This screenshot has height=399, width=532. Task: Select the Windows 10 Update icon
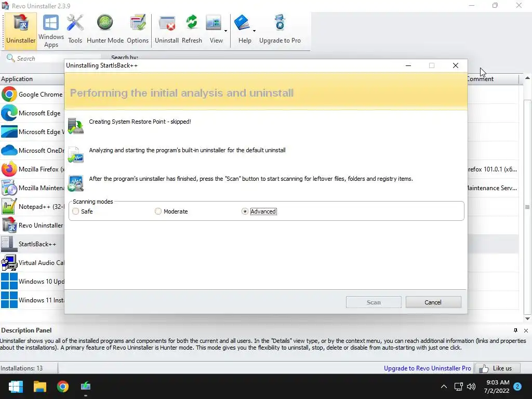(x=9, y=281)
